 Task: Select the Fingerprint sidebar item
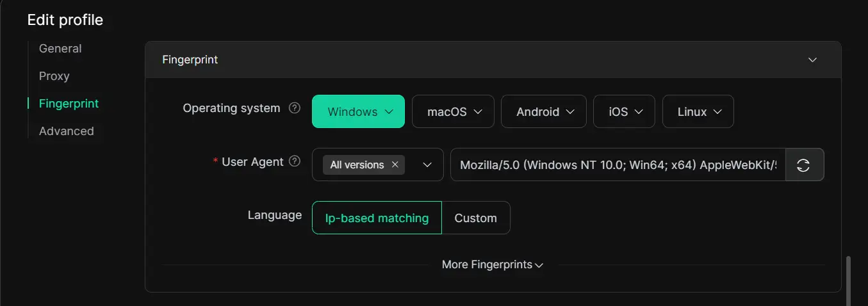[69, 104]
